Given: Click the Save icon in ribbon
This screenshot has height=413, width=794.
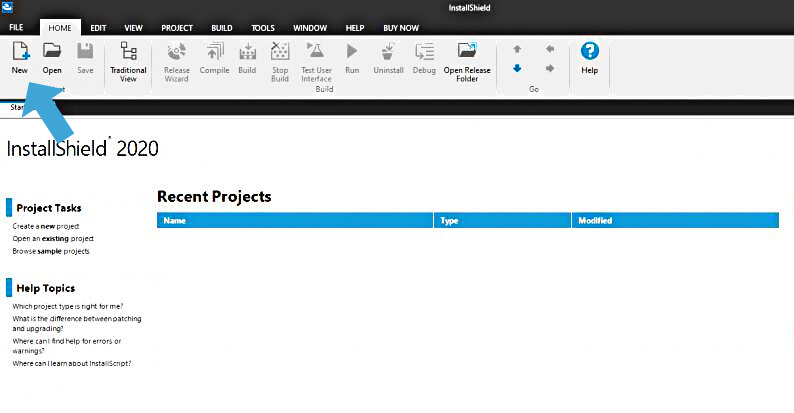Looking at the screenshot, I should click(85, 51).
